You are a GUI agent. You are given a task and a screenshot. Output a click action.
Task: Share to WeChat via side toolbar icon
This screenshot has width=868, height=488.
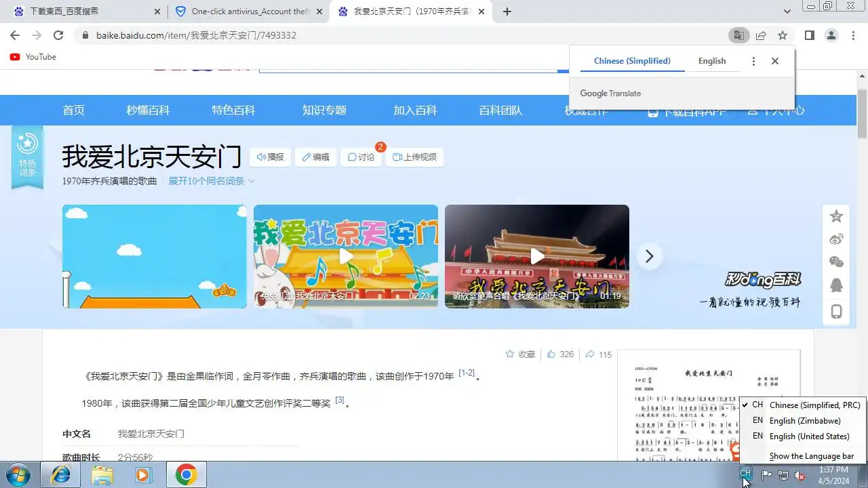point(837,262)
